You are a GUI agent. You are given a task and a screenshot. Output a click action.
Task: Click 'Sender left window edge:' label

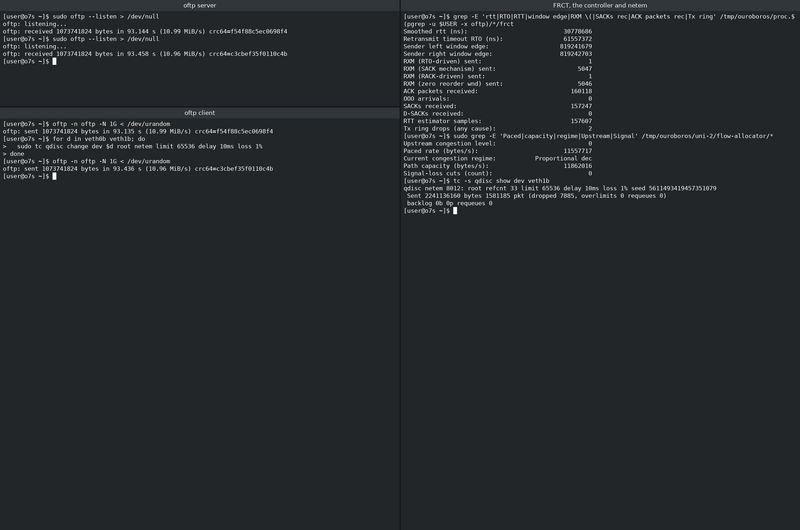(x=446, y=46)
